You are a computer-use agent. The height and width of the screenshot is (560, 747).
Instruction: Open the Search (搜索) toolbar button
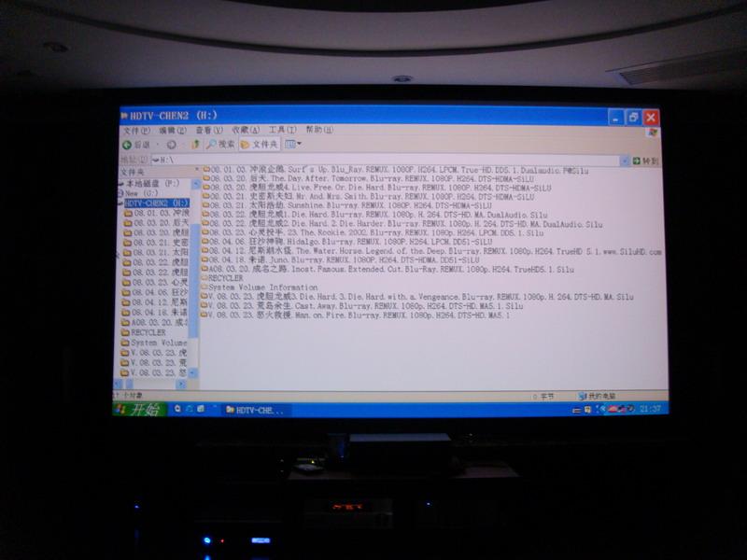pos(220,144)
